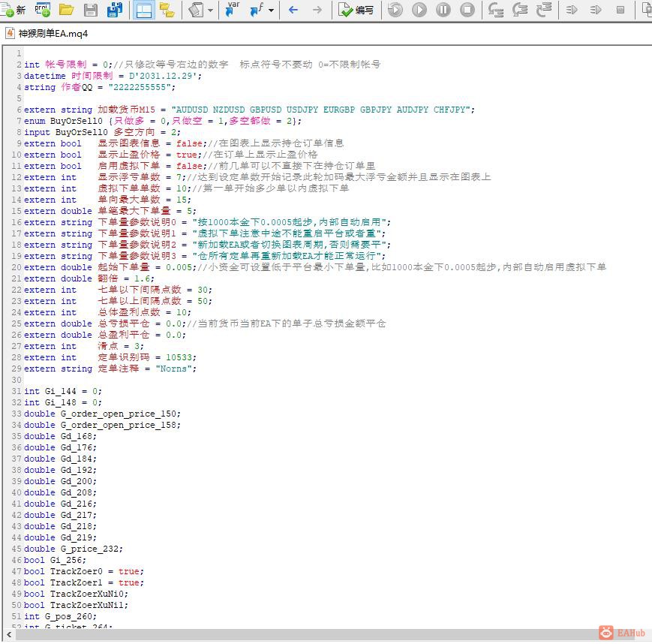
Task: Start debugging with the play icon
Action: 419,10
